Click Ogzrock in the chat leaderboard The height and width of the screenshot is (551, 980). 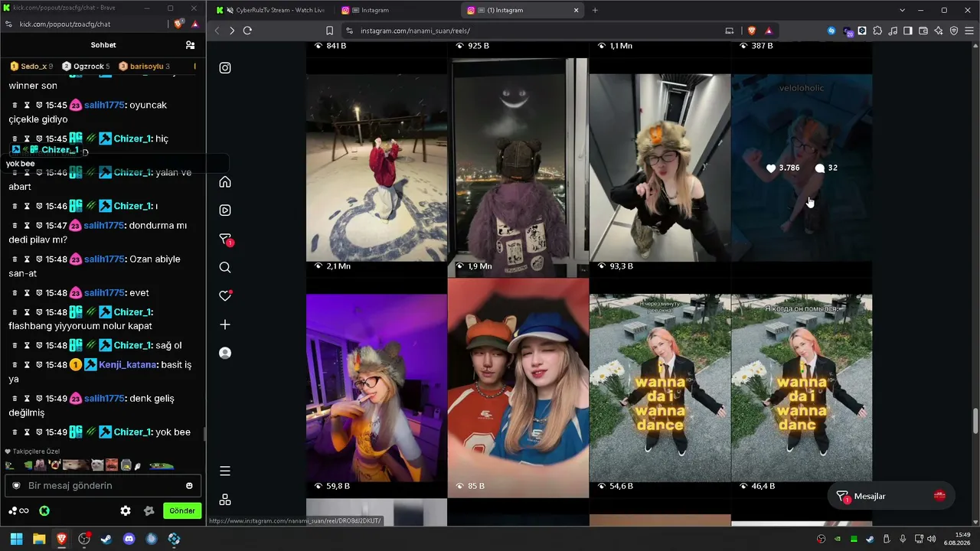tap(86, 67)
